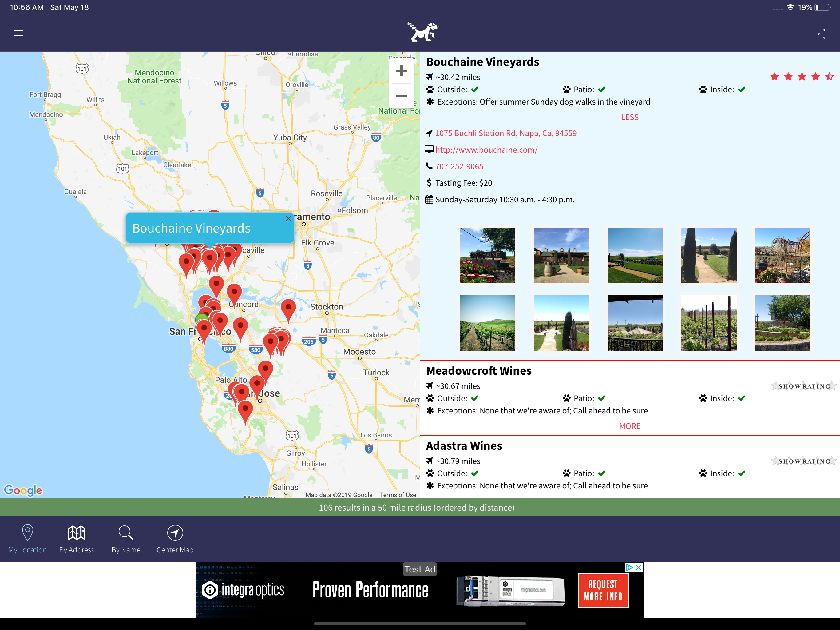Tap the dog logo in header
The height and width of the screenshot is (630, 840).
(423, 32)
